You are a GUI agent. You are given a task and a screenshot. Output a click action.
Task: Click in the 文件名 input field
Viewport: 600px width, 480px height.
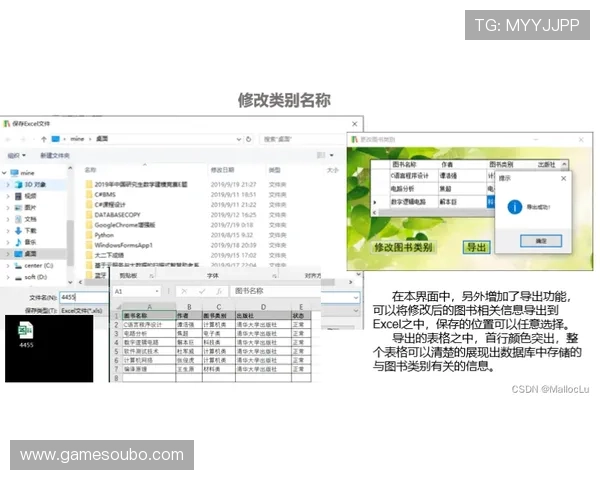coord(84,297)
